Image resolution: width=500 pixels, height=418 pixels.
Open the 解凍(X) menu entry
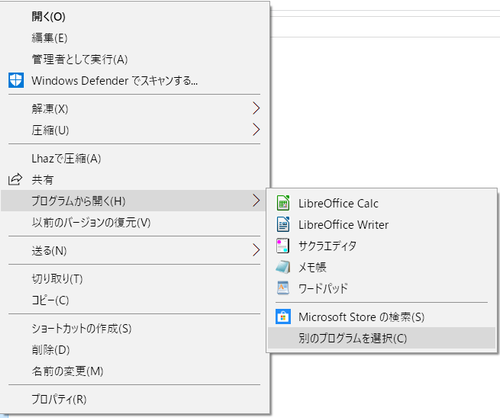coord(134,108)
